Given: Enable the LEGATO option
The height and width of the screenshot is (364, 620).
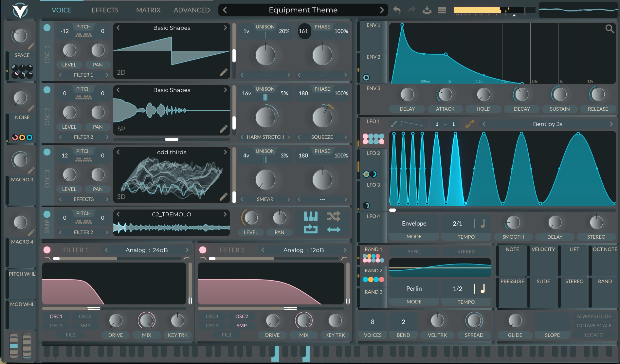Looking at the screenshot, I should 594,335.
